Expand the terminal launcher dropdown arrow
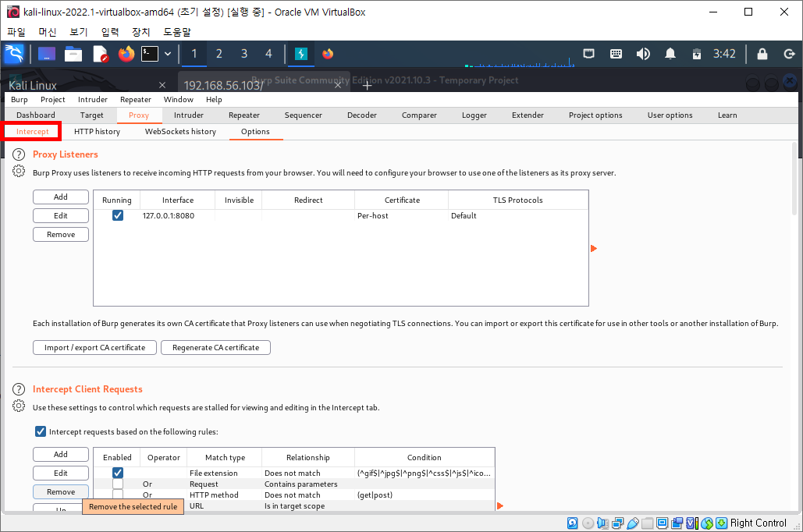This screenshot has width=803, height=532. tap(168, 54)
